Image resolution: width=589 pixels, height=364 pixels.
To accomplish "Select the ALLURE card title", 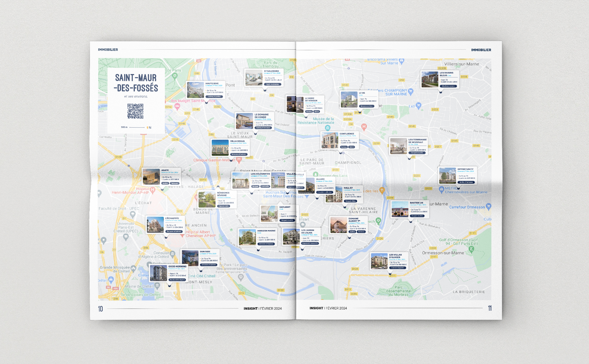I will [320, 179].
